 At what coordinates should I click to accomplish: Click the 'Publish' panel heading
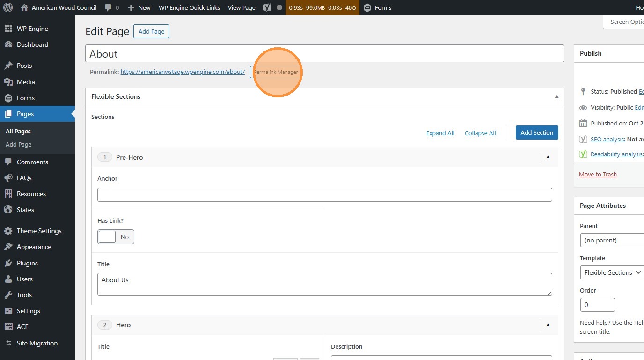[x=591, y=53]
